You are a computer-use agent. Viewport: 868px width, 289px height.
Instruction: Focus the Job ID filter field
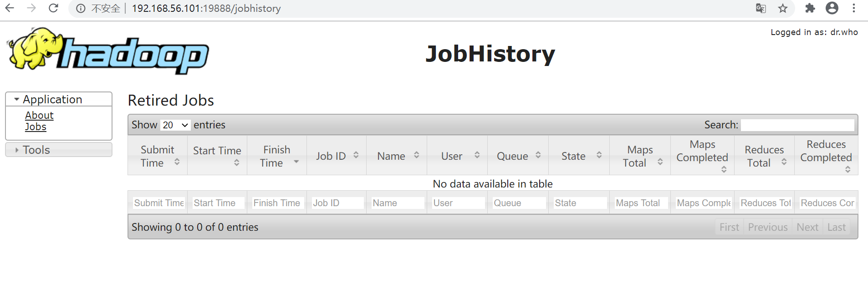pyautogui.click(x=338, y=203)
